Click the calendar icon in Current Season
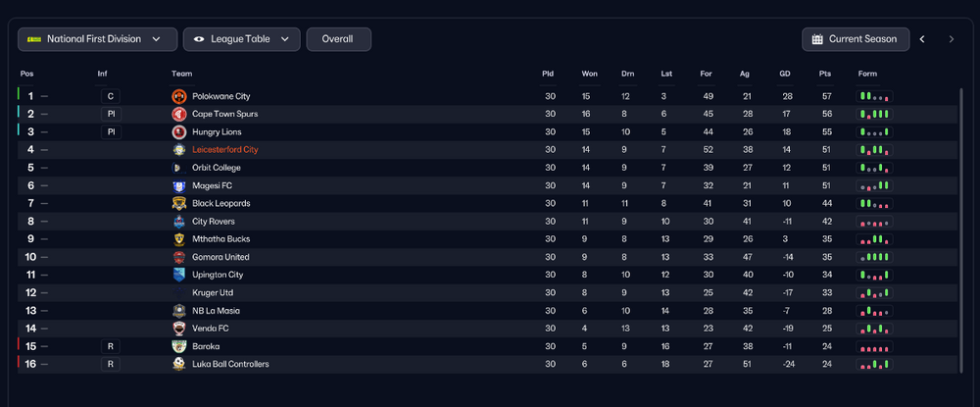980x407 pixels. click(x=817, y=39)
